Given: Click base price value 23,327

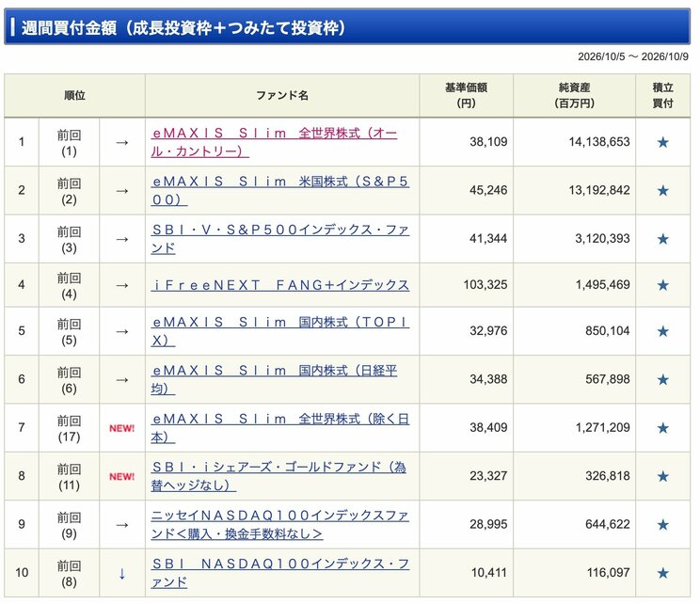Looking at the screenshot, I should pos(488,476).
